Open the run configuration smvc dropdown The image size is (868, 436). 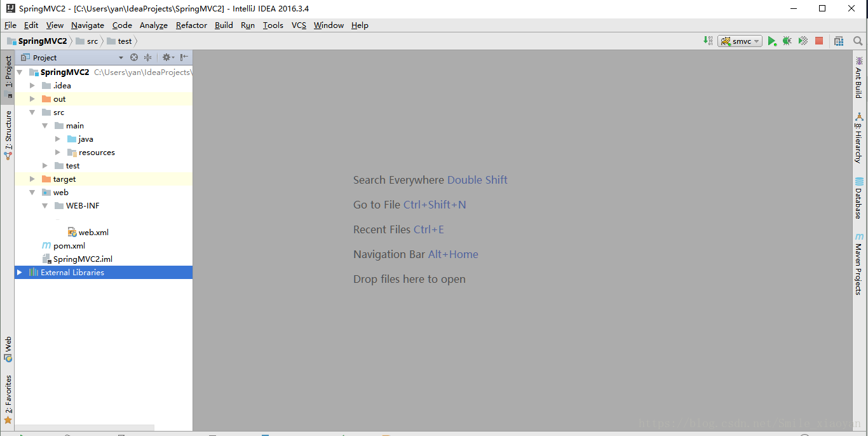[x=740, y=41]
